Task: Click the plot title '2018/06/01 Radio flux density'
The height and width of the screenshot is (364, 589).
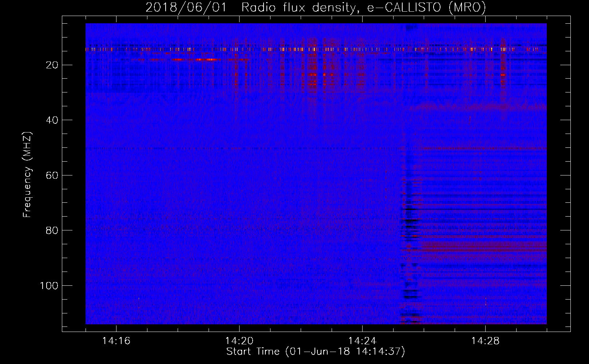Action: click(316, 7)
